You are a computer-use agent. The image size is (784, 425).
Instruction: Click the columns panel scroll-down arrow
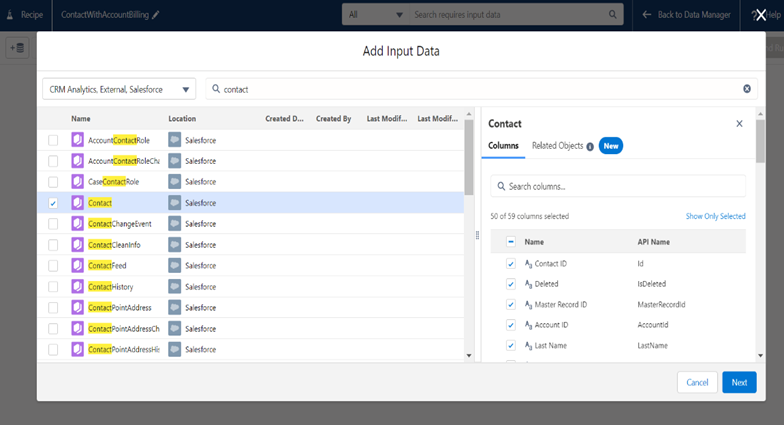(760, 356)
